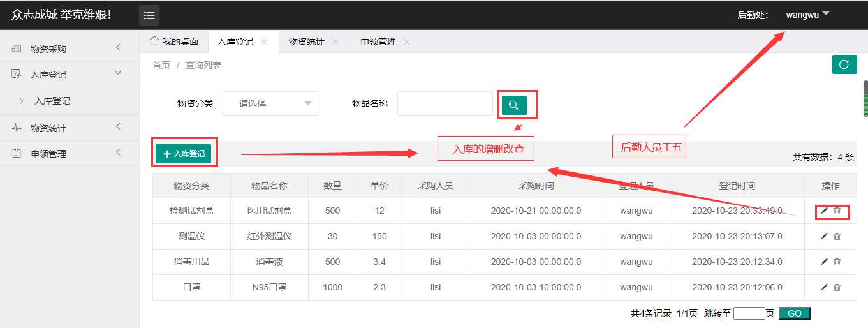Click the 众志成城 举克维艰 site title

61,14
